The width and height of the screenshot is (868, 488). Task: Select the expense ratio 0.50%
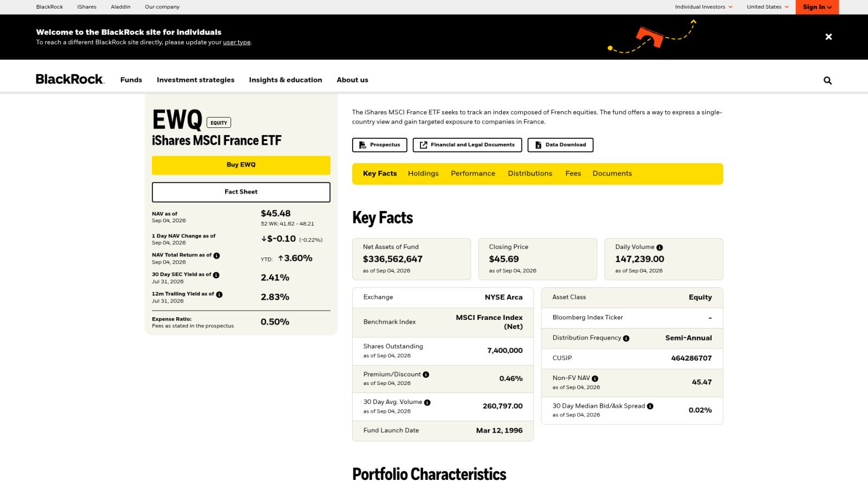(275, 322)
